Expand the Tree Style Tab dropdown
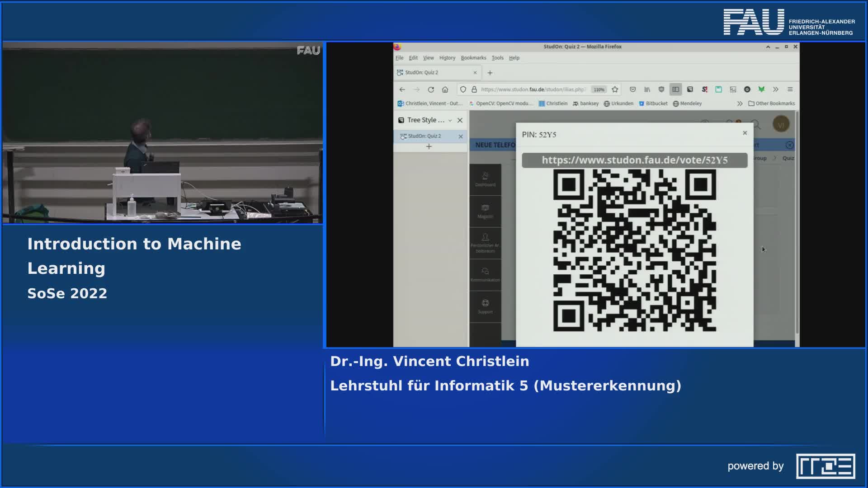 (450, 120)
